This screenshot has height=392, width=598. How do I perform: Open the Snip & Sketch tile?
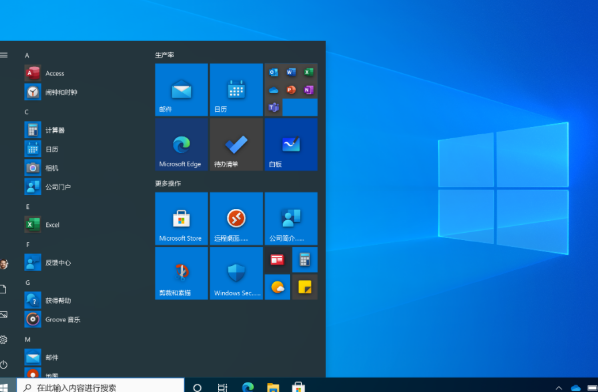[x=182, y=273]
